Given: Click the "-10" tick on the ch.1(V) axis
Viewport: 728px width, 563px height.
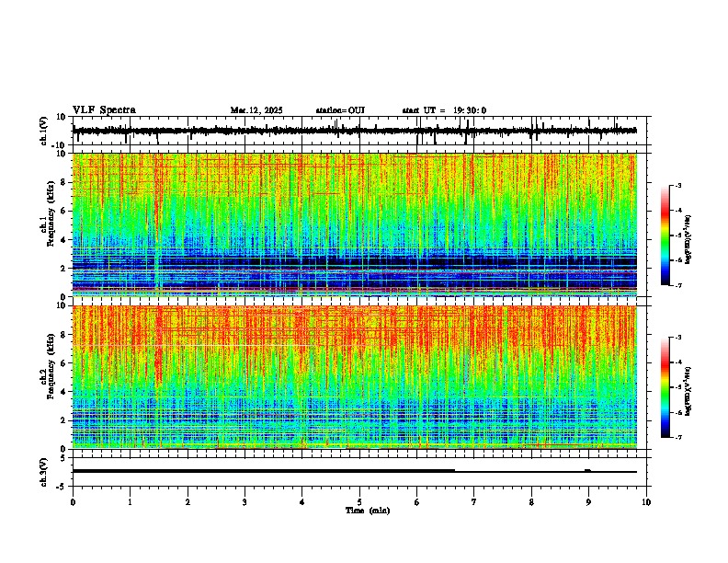Looking at the screenshot, I should pos(60,145).
